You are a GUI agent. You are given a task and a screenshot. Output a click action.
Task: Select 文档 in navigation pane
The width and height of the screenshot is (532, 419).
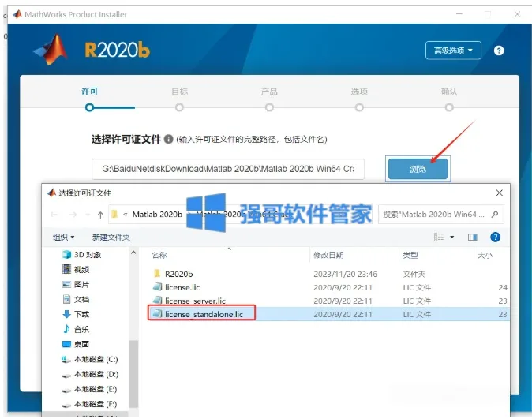76,299
